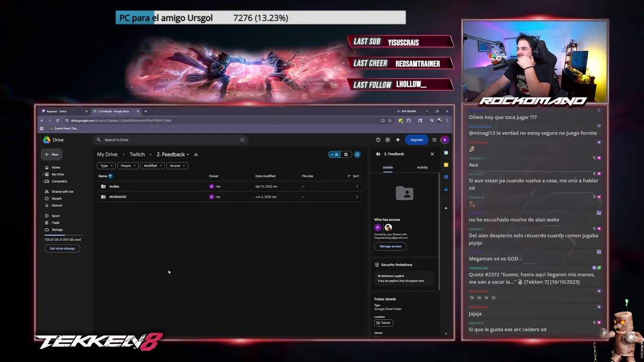Click the Manage access button

pyautogui.click(x=390, y=246)
